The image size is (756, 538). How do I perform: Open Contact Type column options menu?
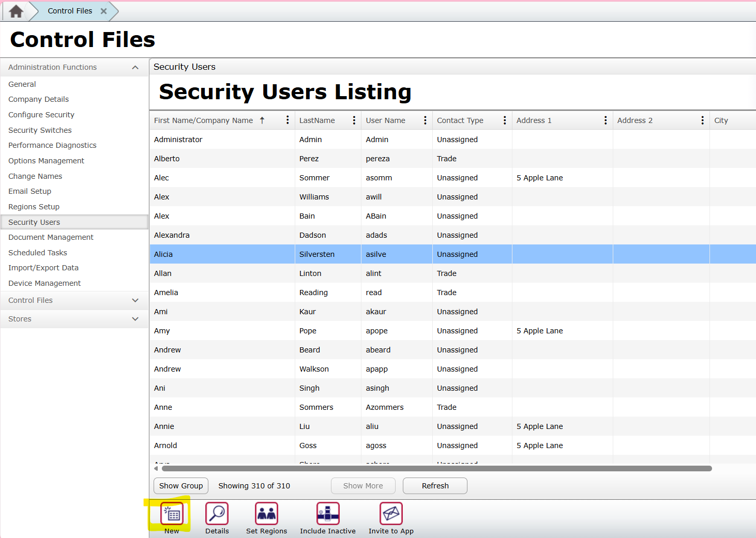click(505, 120)
